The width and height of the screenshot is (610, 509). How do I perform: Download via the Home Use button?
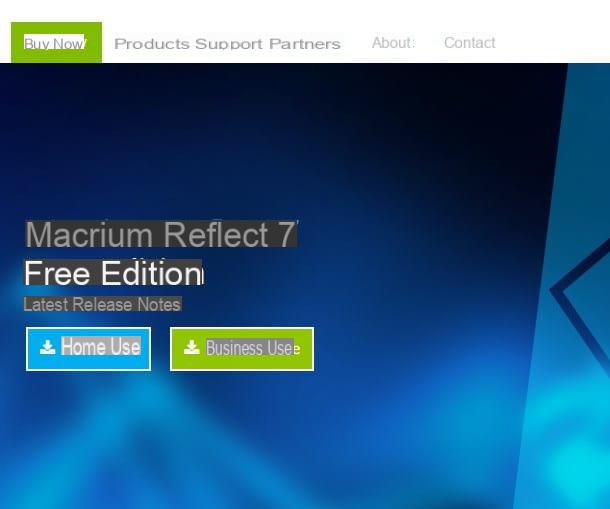coord(88,349)
